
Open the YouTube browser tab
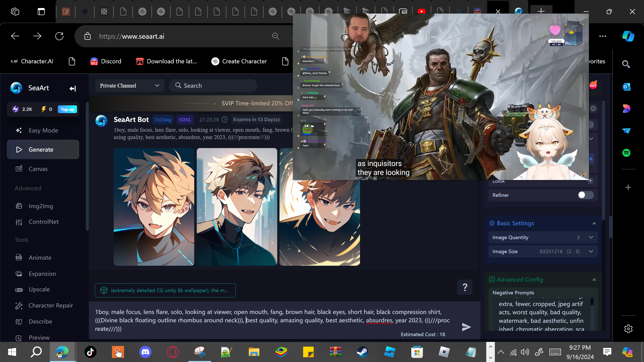coord(422,12)
